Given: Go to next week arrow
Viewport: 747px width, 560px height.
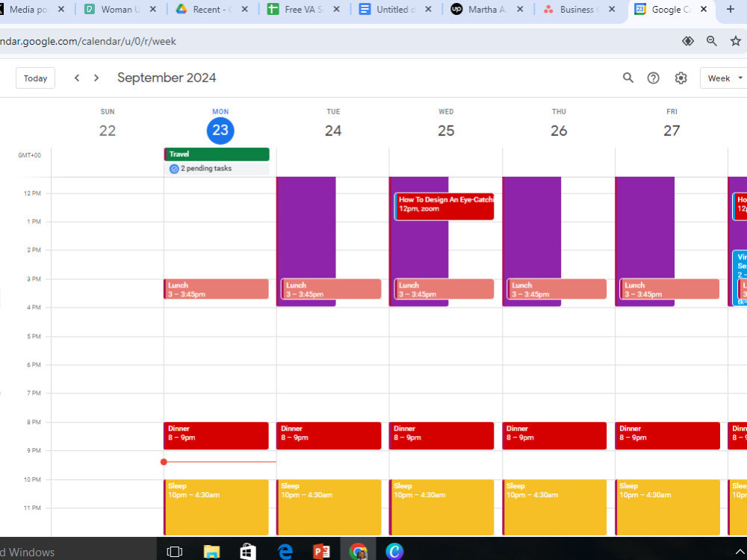Looking at the screenshot, I should [96, 78].
